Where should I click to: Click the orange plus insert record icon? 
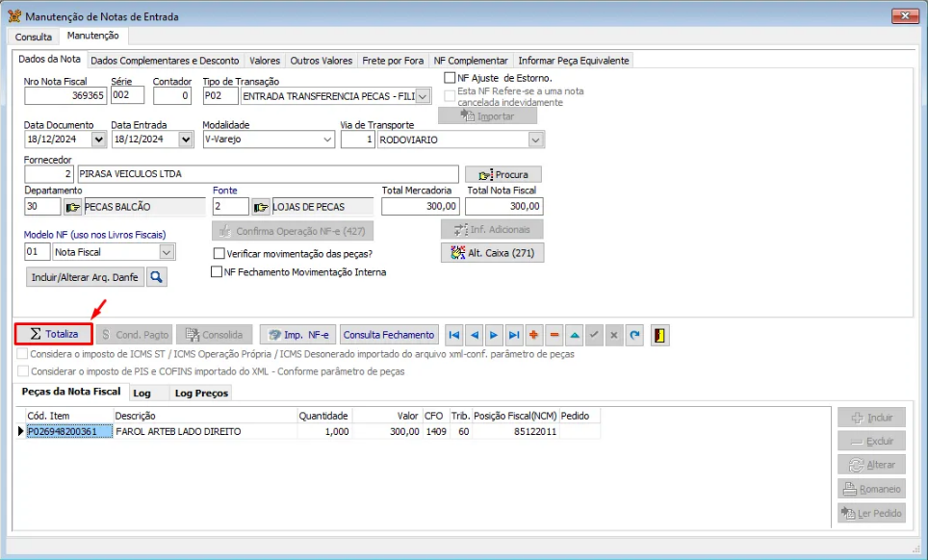pos(534,335)
